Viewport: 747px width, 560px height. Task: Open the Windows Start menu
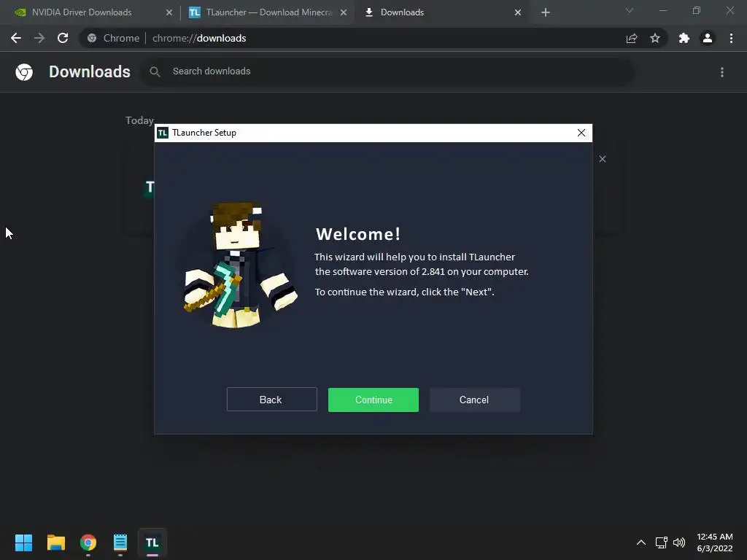point(23,542)
